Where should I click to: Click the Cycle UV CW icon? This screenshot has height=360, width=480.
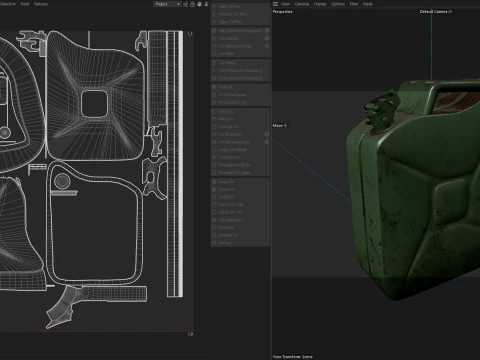pyautogui.click(x=214, y=212)
